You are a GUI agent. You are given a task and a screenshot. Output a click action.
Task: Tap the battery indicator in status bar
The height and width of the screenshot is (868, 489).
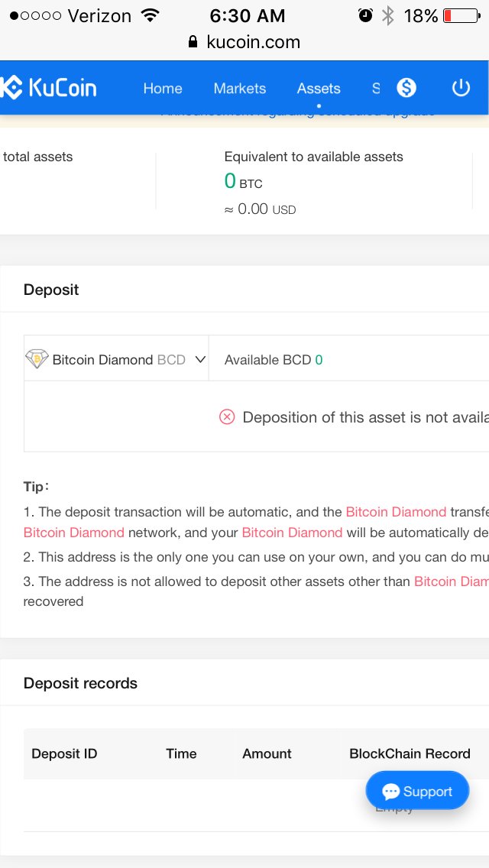[461, 16]
